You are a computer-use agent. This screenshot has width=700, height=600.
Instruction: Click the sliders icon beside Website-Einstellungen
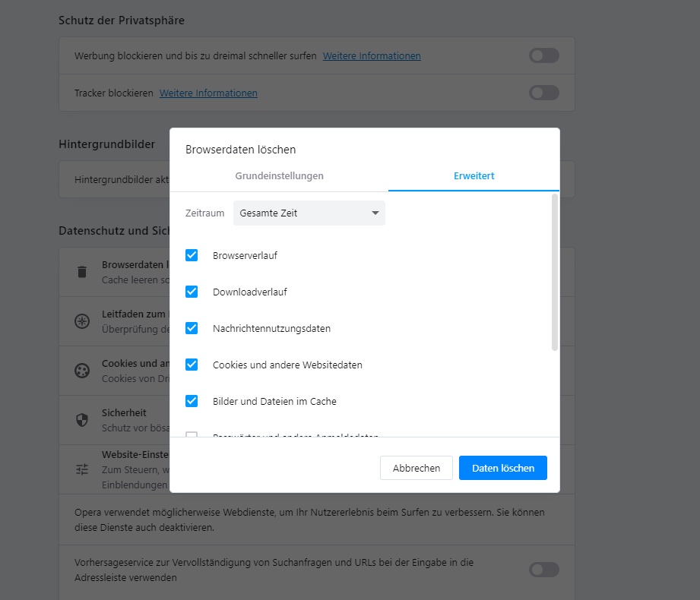82,469
